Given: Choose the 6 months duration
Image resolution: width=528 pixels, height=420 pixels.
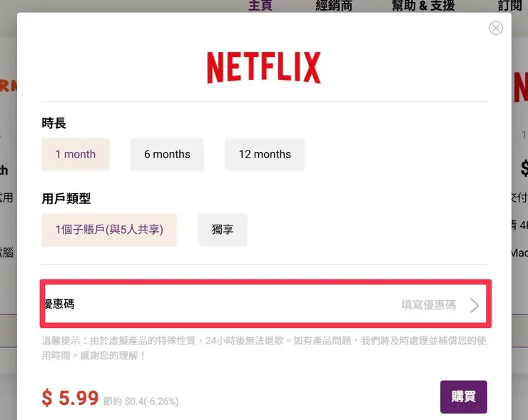Looking at the screenshot, I should [x=167, y=154].
